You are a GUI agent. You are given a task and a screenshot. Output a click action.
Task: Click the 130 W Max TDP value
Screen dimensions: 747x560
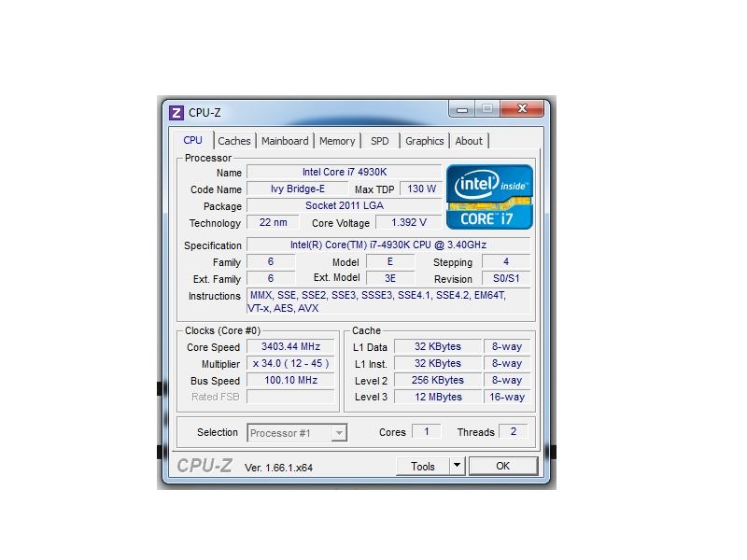(421, 189)
